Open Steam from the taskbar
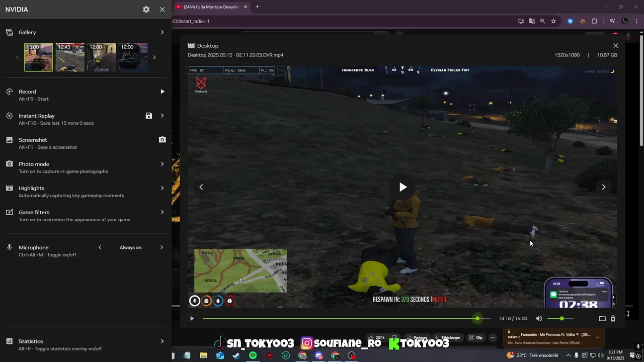 point(236,355)
